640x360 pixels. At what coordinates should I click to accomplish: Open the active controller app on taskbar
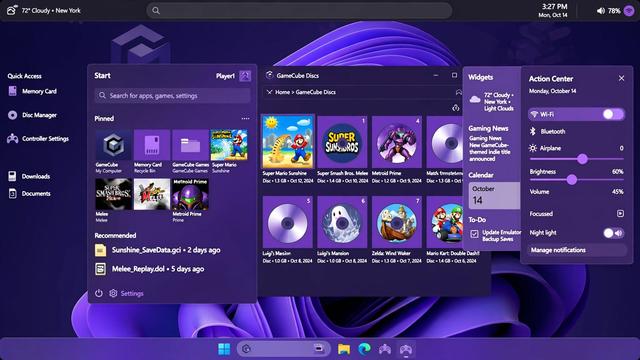405,350
